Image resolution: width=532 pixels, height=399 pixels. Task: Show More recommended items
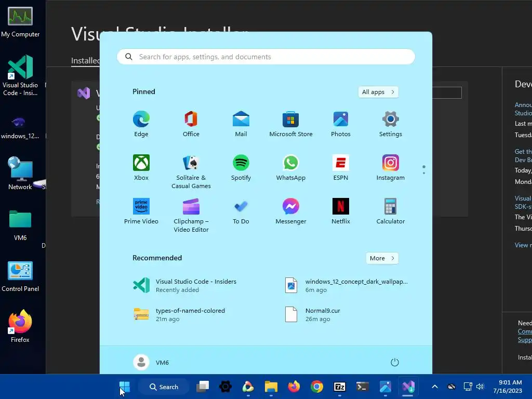[382, 258]
